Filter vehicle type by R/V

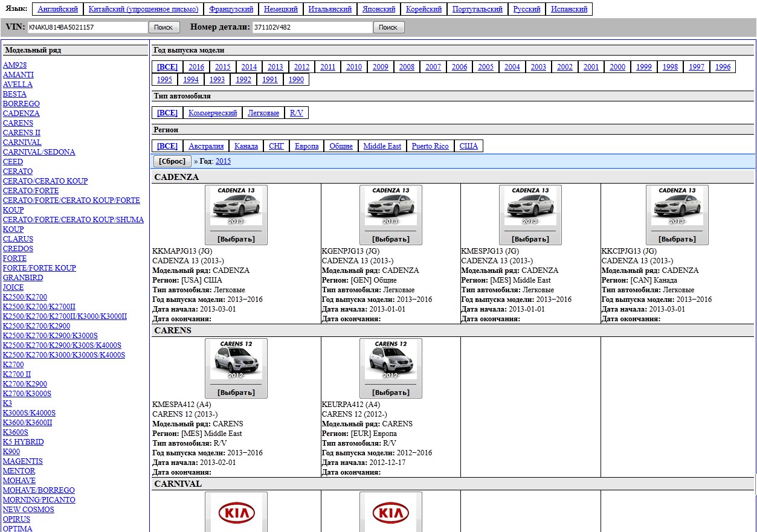[297, 113]
